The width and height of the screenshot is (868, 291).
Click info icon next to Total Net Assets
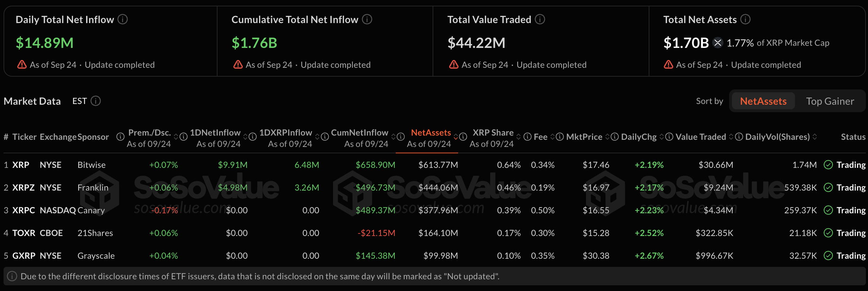[x=745, y=19]
